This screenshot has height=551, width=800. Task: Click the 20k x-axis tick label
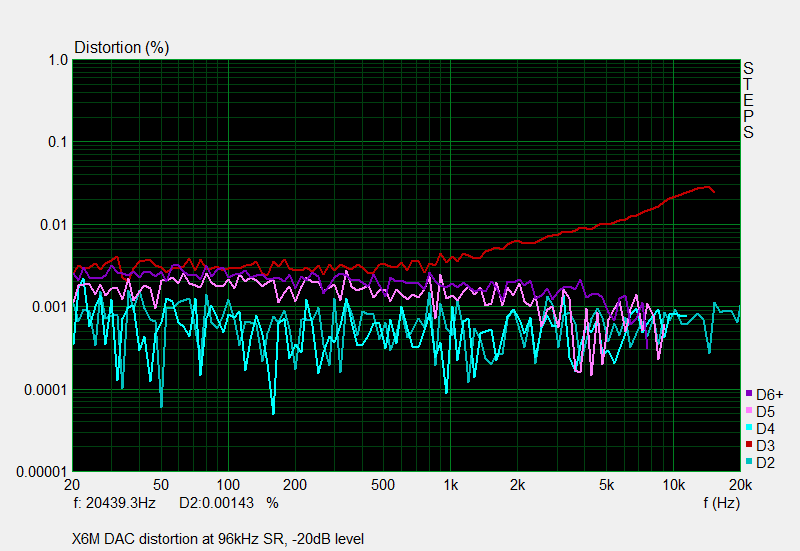[x=740, y=485]
